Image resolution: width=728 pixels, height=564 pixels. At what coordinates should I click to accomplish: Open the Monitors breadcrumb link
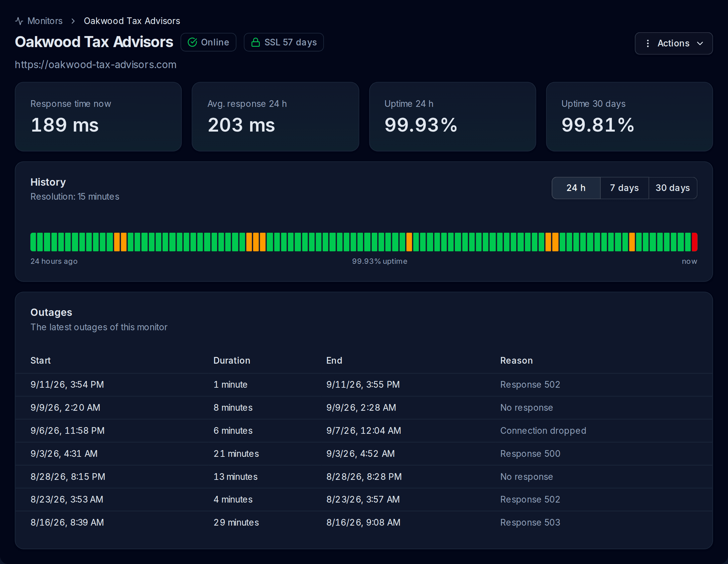(x=45, y=21)
